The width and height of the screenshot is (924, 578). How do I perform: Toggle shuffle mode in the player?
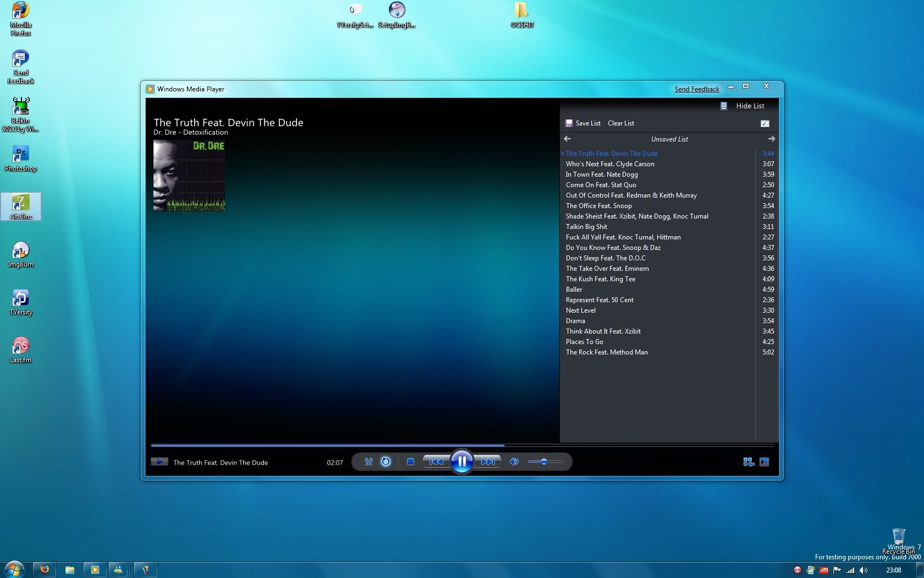point(369,462)
